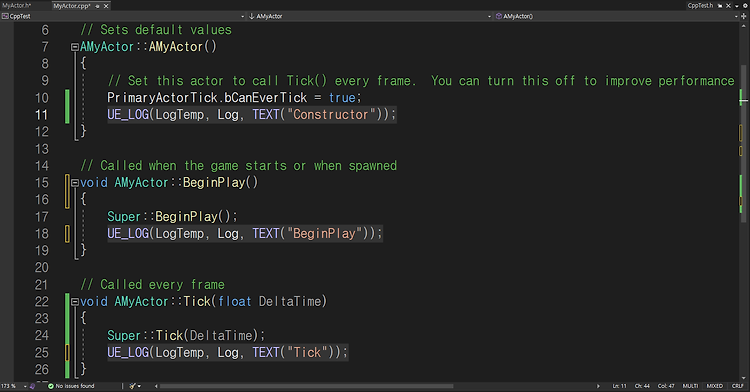Click the purple IntelliCode icon in the status bar
Screen dimensions: 750x392
click(x=33, y=386)
